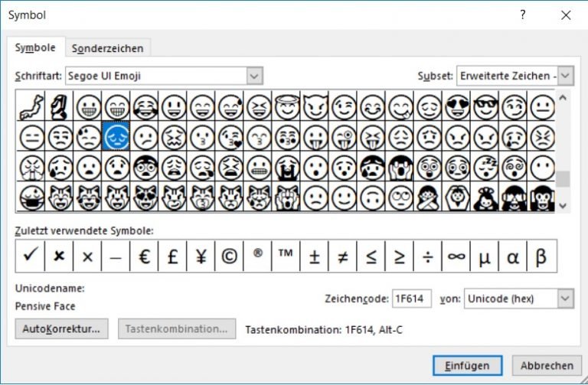588x385 pixels.
Task: Select the neutral face at end of first row
Action: (x=542, y=106)
